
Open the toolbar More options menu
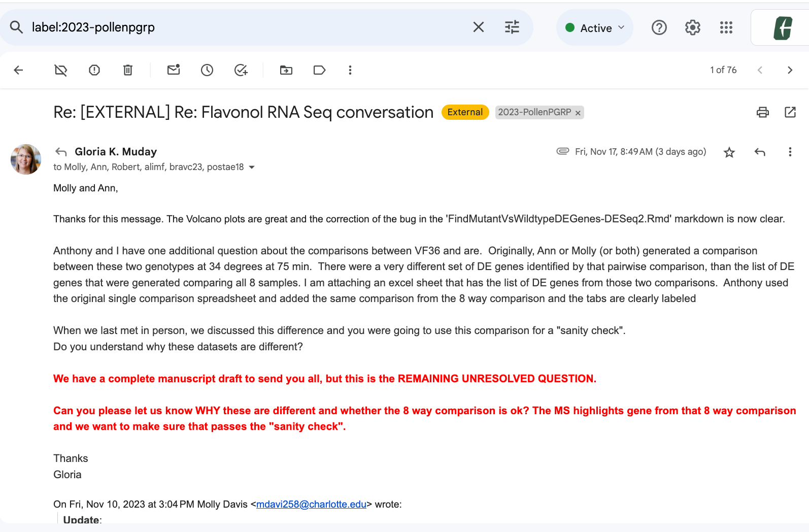coord(350,70)
